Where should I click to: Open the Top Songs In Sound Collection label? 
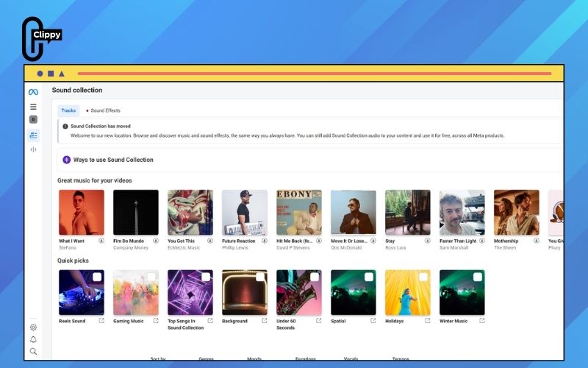pyautogui.click(x=186, y=325)
